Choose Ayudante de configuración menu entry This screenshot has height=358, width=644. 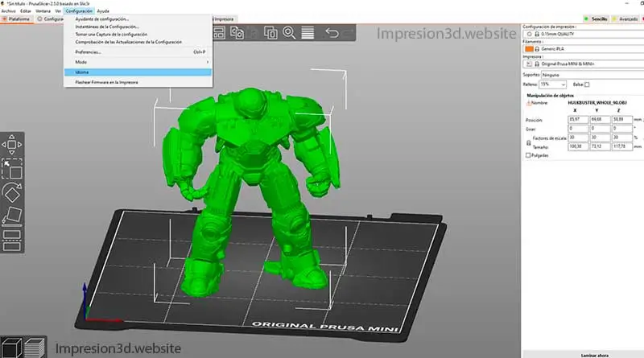(138, 19)
